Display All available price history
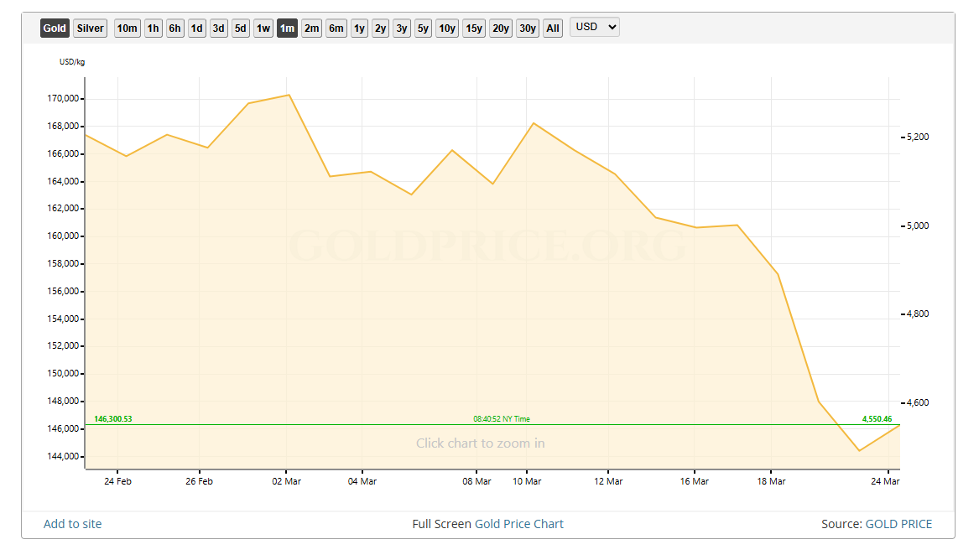The height and width of the screenshot is (560, 979). click(x=553, y=29)
